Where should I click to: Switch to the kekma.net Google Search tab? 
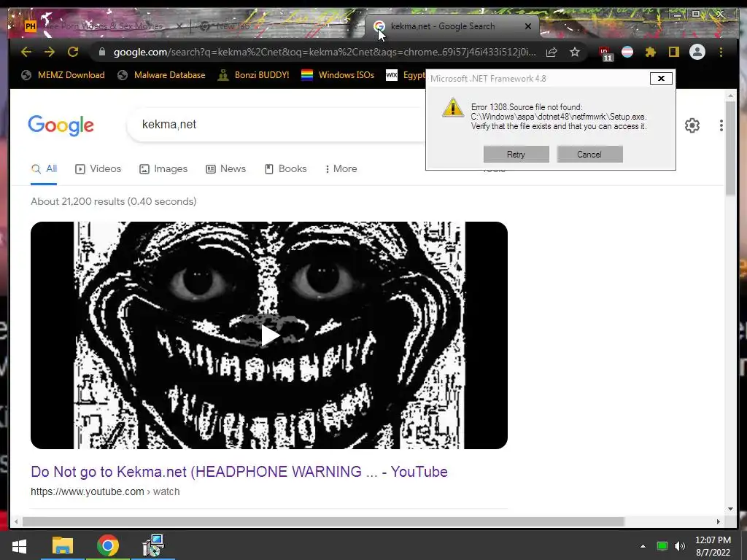click(x=443, y=26)
